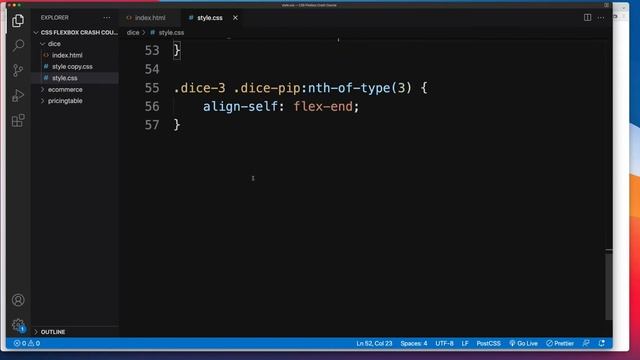
Task: Split the editor to the right
Action: (x=587, y=18)
